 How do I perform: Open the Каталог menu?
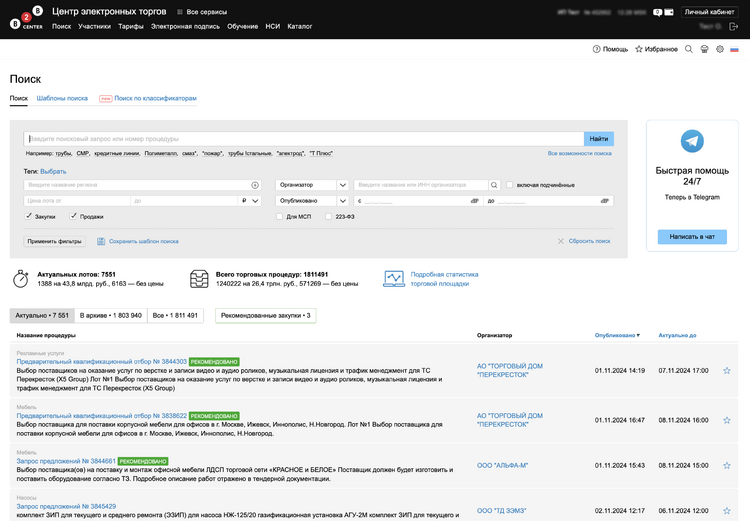pos(300,26)
